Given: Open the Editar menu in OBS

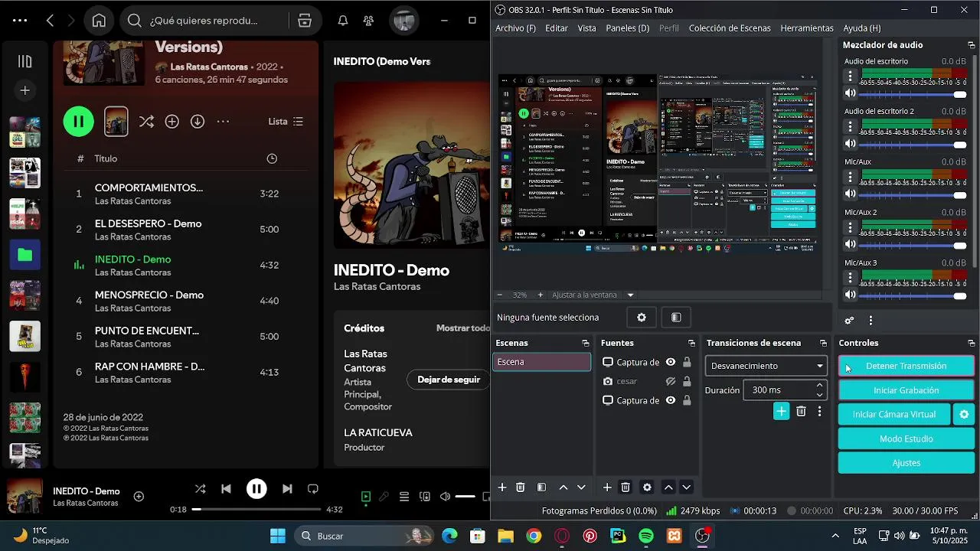Looking at the screenshot, I should click(557, 28).
